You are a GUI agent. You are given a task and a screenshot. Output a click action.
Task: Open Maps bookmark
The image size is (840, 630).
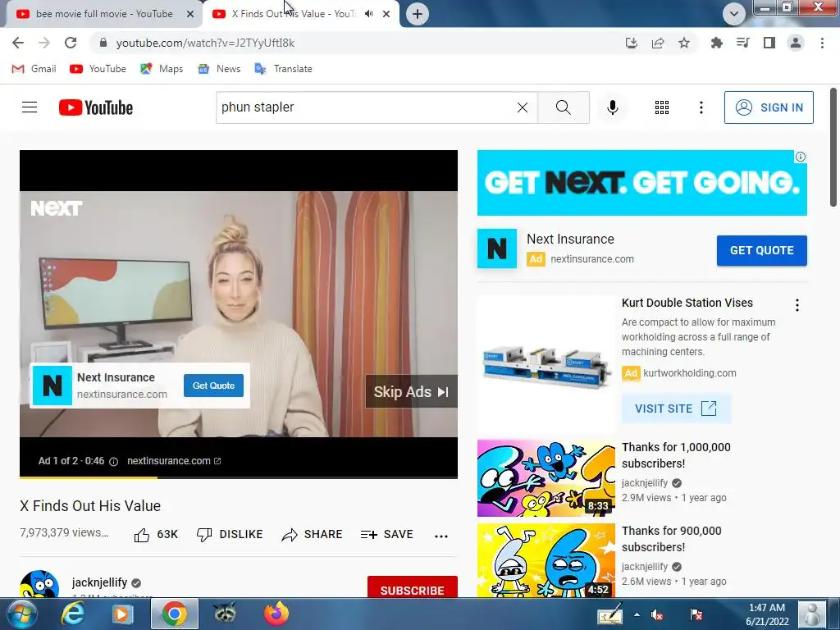click(x=162, y=69)
